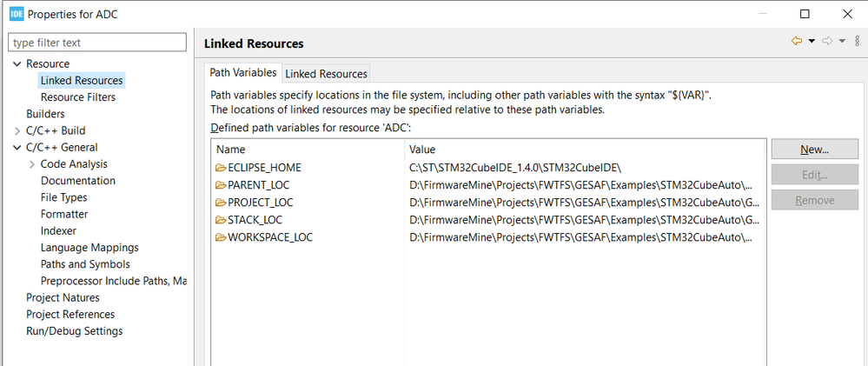
Task: Expand the Code Analysis node
Action: pos(31,164)
